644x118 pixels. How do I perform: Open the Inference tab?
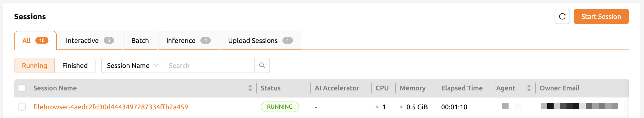[x=189, y=40]
